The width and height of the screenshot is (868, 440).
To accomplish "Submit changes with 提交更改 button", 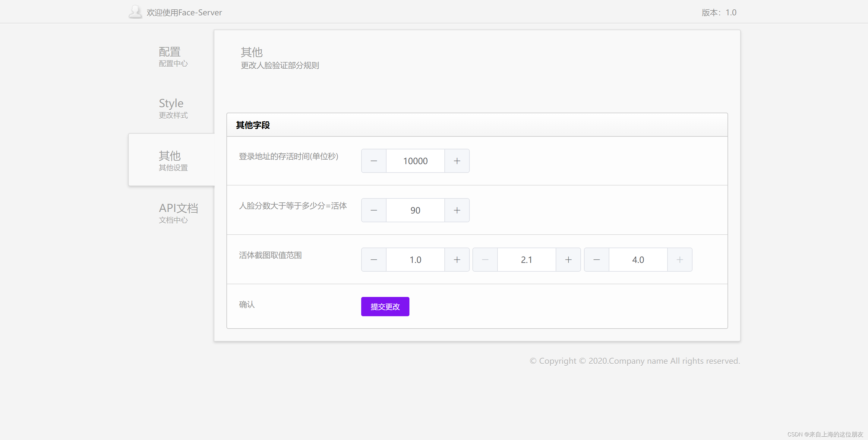I will [x=385, y=306].
